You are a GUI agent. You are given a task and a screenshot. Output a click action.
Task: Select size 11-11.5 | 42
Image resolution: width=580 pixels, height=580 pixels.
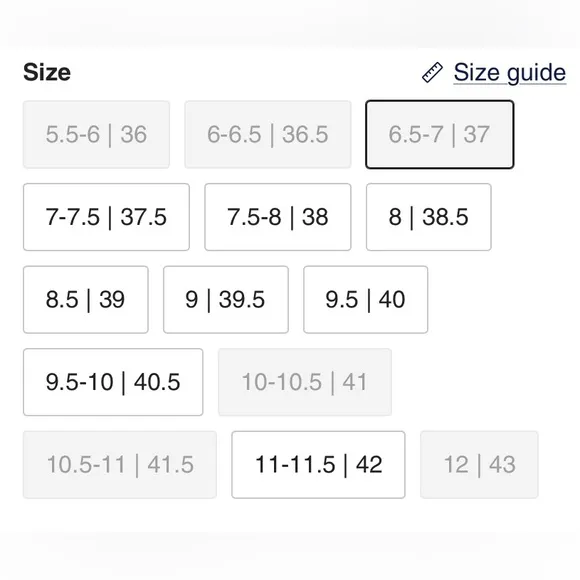[318, 464]
